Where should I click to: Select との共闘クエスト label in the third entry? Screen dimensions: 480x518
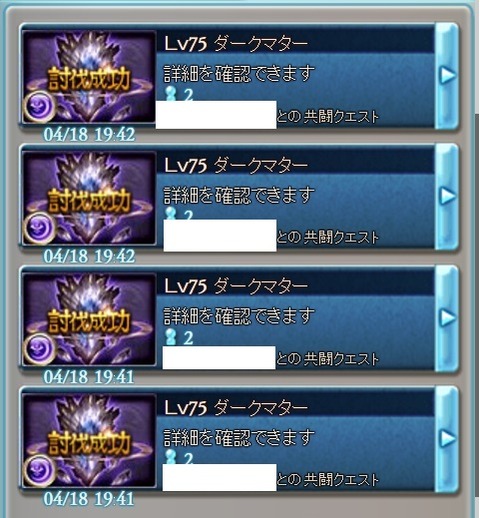(328, 359)
